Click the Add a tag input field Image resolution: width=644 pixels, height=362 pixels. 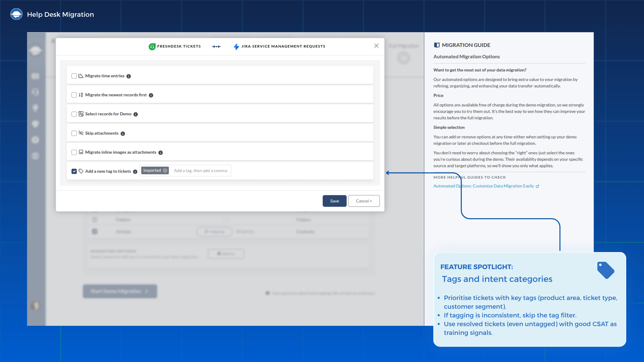pos(201,171)
